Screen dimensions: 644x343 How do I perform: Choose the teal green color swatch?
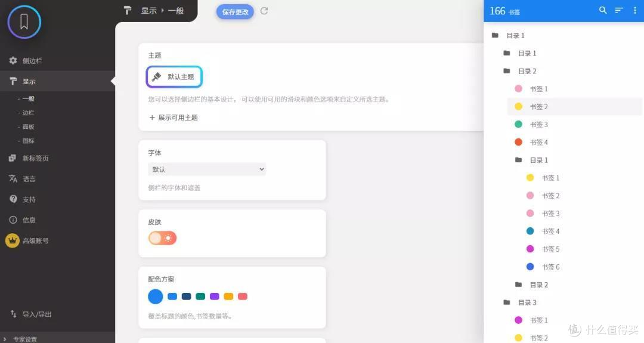click(x=200, y=296)
